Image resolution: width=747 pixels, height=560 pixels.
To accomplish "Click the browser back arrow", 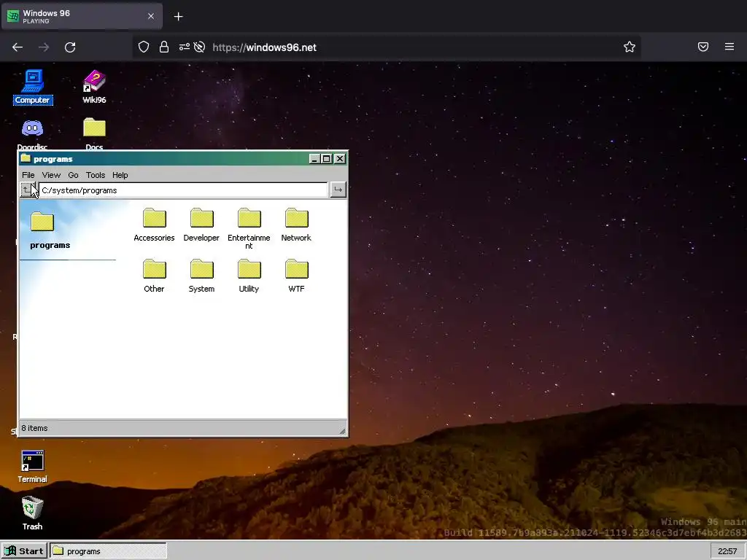I will pyautogui.click(x=18, y=47).
